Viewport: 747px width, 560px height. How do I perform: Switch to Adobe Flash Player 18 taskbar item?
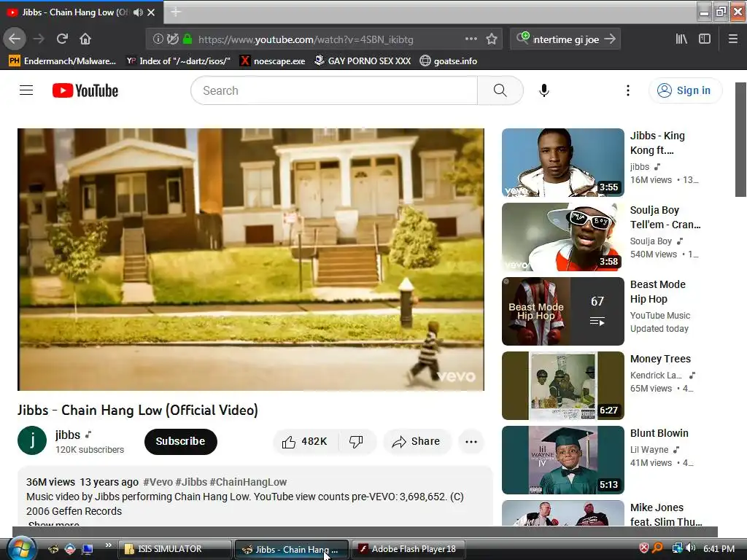pyautogui.click(x=409, y=549)
